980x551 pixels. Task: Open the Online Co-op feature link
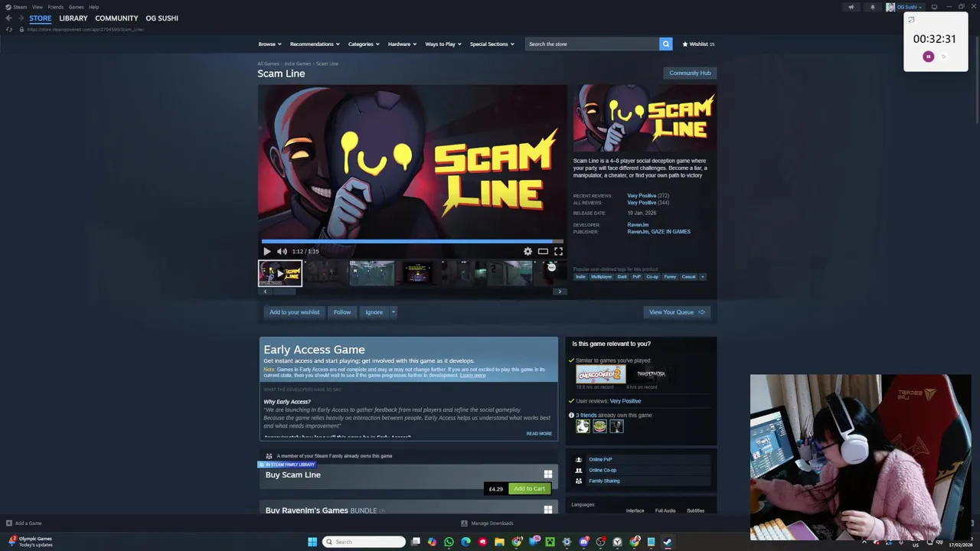pos(603,470)
